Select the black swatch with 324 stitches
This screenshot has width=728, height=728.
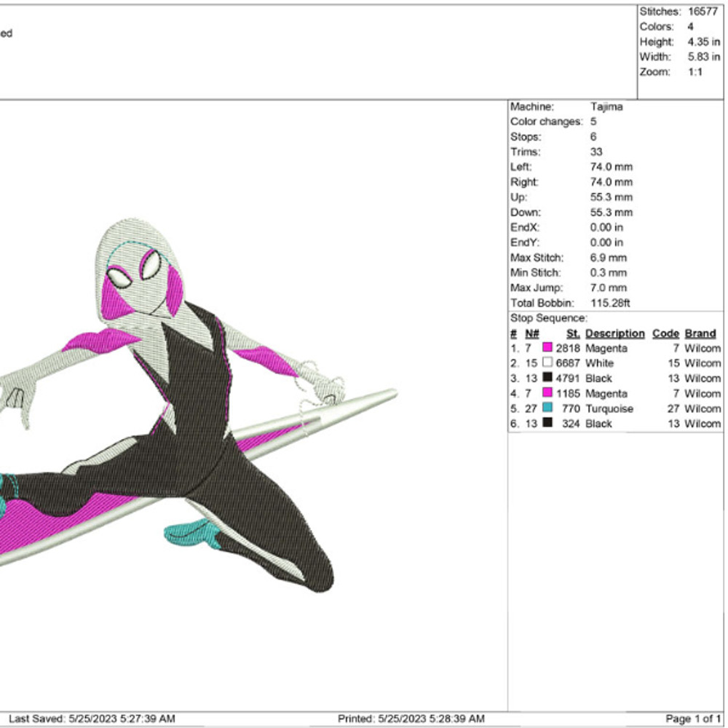click(x=547, y=424)
